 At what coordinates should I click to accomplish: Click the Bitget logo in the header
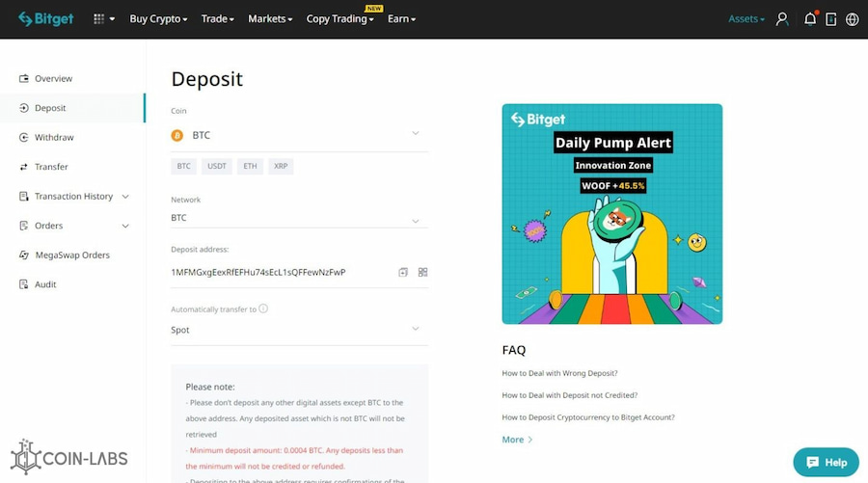[x=46, y=19]
